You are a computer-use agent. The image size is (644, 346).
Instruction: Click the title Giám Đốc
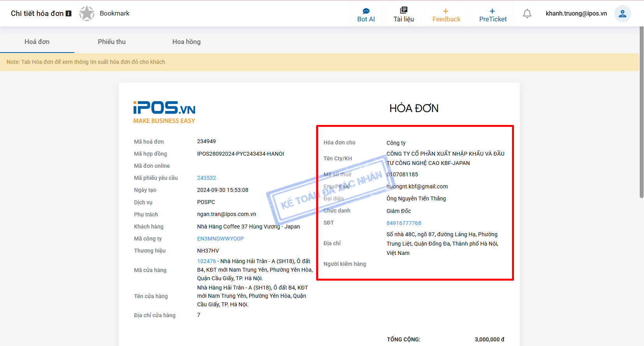(x=399, y=211)
